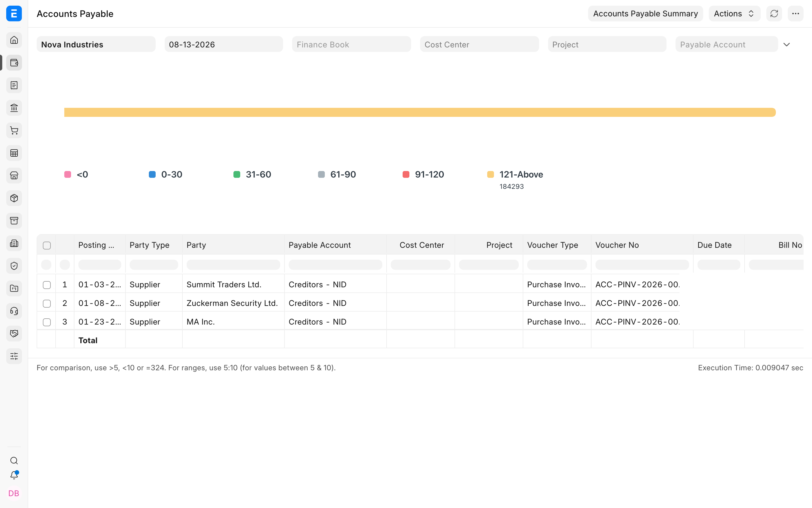
Task: Toggle the 91-120 red legend swatch
Action: click(x=406, y=174)
